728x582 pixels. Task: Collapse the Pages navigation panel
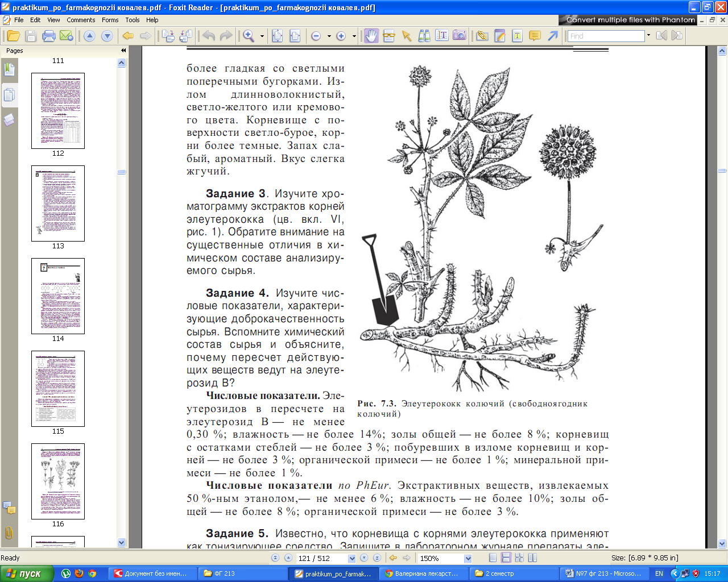tap(123, 51)
